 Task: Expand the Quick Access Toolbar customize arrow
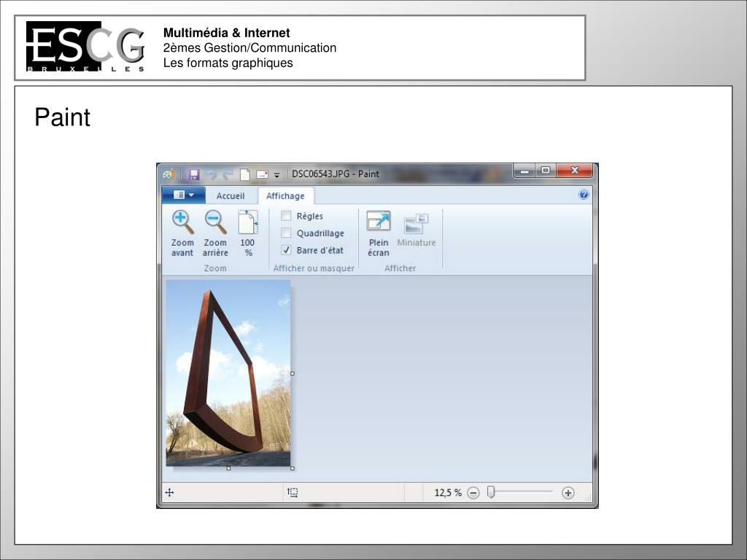click(x=276, y=175)
